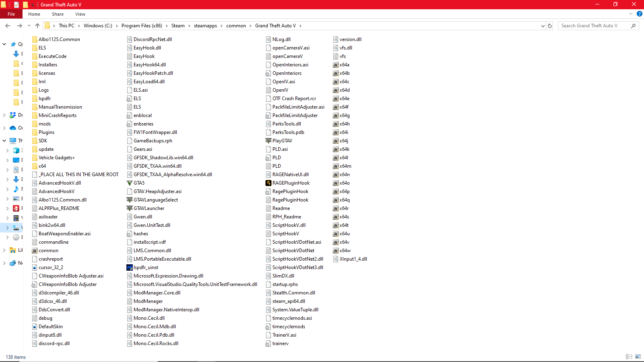Viewport: 644px width, 362px height.
Task: Expand the Dropbox tree node
Action: click(4, 115)
